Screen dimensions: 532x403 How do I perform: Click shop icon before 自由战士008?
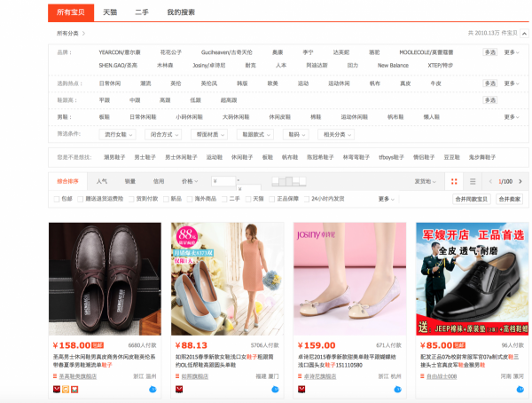(x=422, y=376)
